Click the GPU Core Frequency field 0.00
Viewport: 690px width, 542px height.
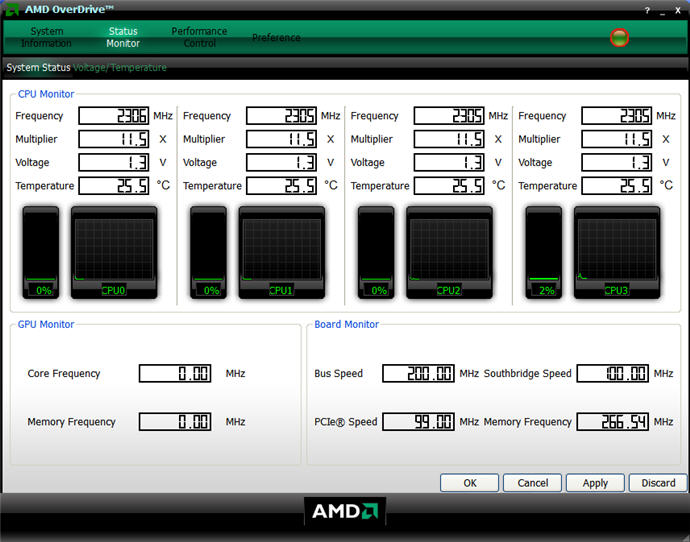[175, 374]
